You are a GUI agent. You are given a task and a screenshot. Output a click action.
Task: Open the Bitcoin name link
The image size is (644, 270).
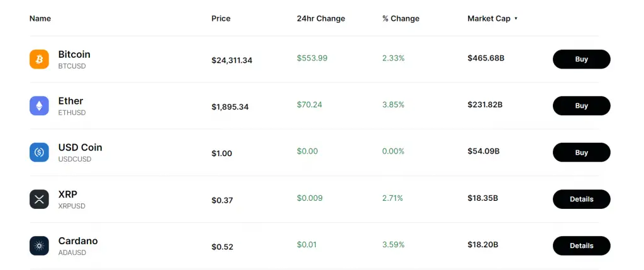(x=74, y=54)
